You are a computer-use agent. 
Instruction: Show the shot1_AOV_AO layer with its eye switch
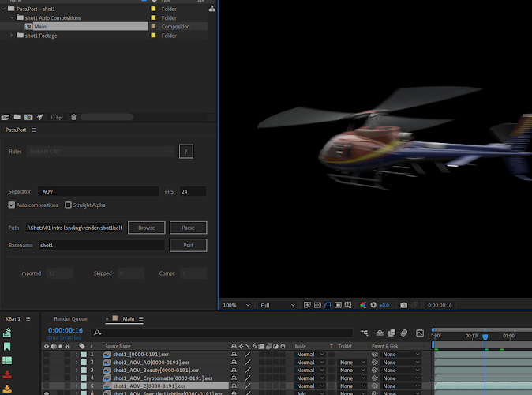point(47,363)
